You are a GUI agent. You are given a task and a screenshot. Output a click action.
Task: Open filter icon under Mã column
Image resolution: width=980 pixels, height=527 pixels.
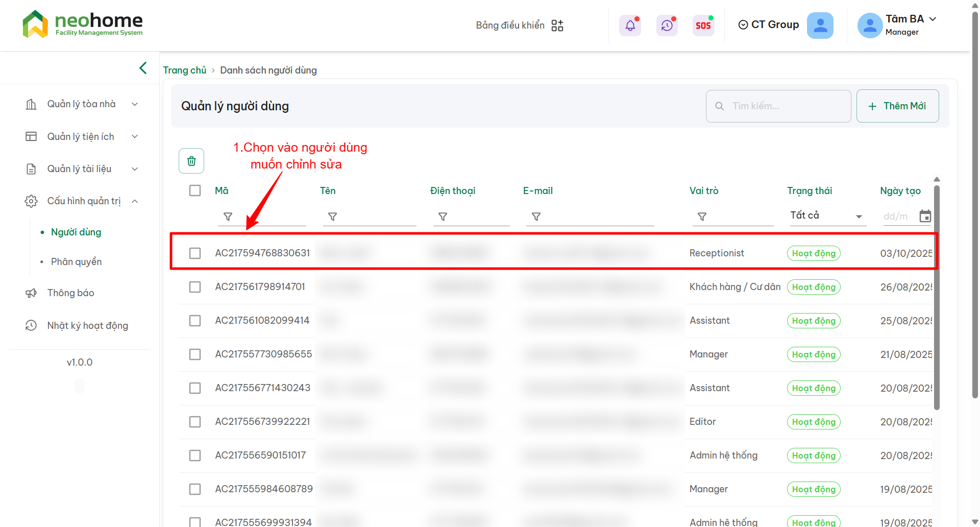click(228, 217)
